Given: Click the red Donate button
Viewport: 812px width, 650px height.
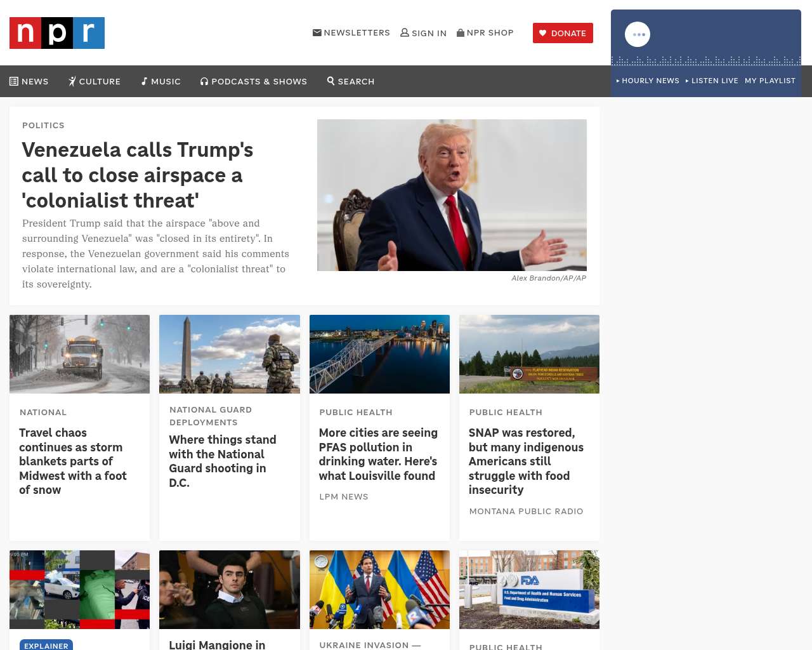Looking at the screenshot, I should [x=563, y=33].
